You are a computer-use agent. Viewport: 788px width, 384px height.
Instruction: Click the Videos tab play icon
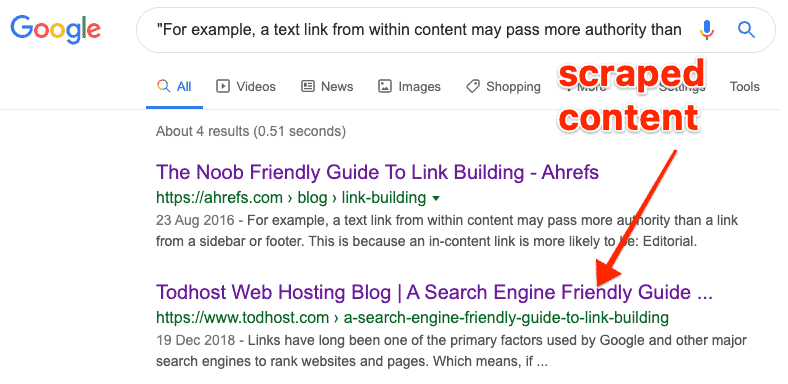222,86
